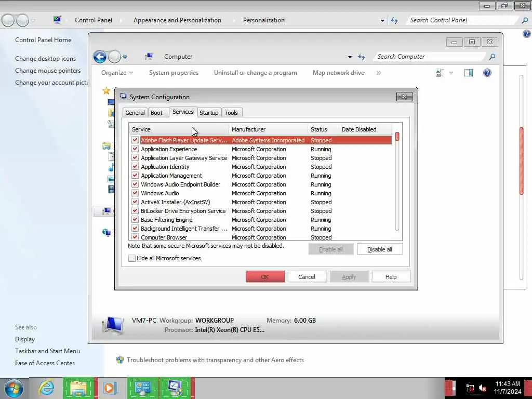Click Change desktop icons link

click(x=46, y=59)
